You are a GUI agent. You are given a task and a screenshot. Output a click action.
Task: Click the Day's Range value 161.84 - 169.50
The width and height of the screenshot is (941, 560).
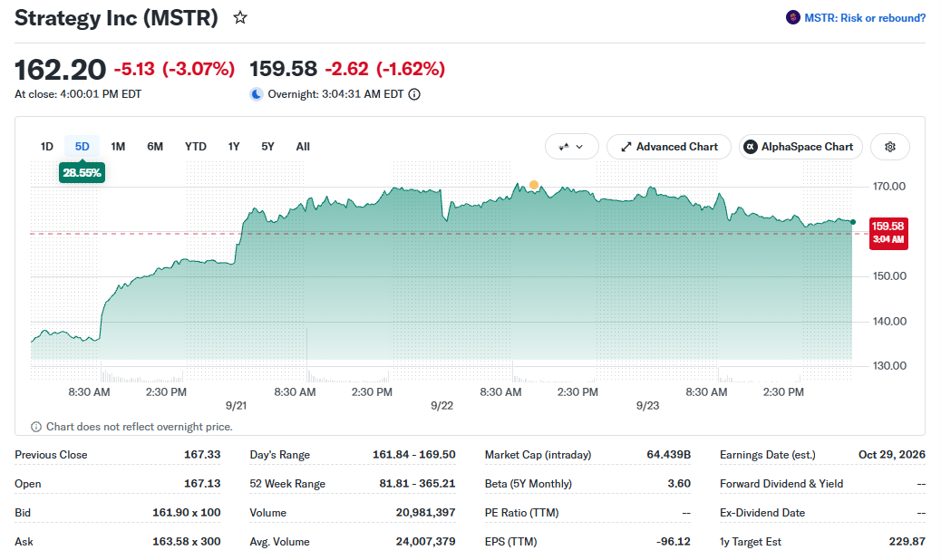[414, 455]
